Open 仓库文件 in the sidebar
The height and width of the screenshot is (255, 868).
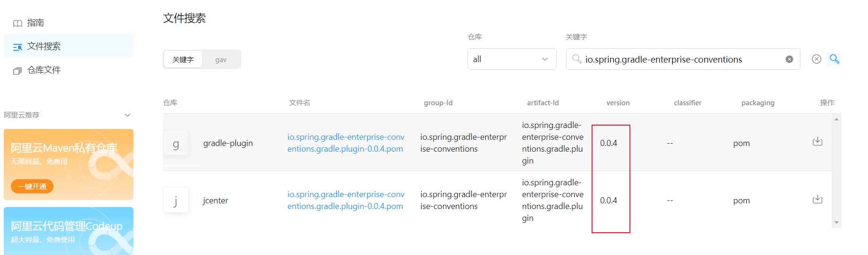click(x=44, y=70)
